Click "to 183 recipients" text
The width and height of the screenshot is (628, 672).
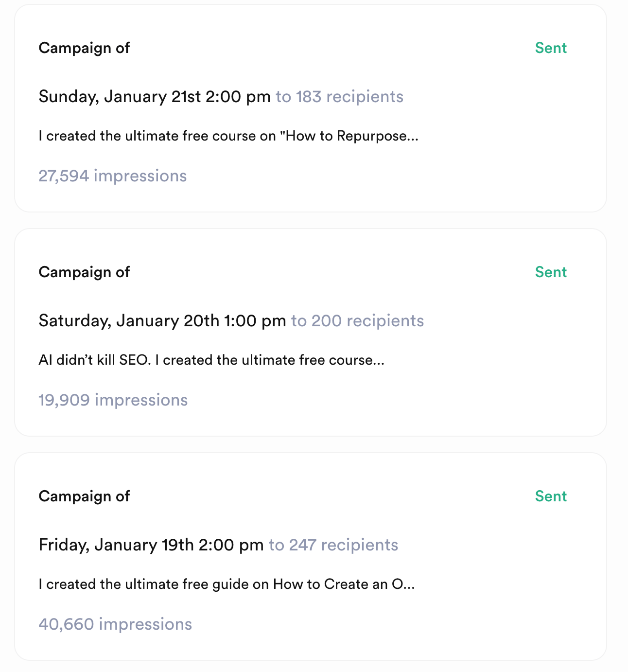click(x=339, y=97)
